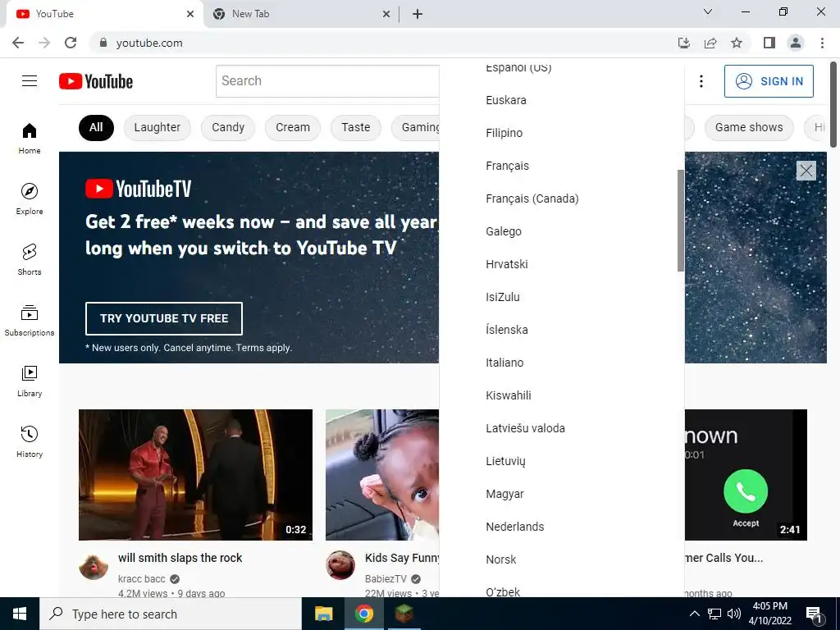The height and width of the screenshot is (630, 840).
Task: Click the will smith slaps the rock title
Action: pyautogui.click(x=180, y=558)
